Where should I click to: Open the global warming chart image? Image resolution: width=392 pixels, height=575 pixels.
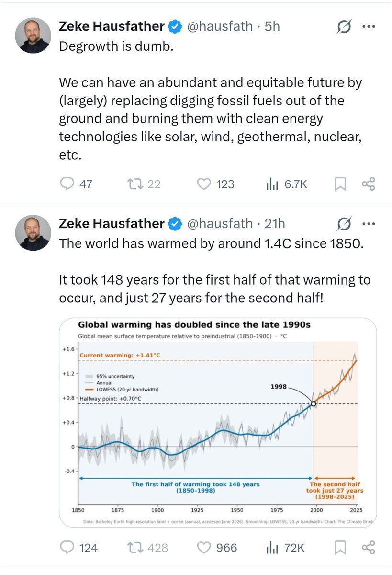pyautogui.click(x=218, y=423)
